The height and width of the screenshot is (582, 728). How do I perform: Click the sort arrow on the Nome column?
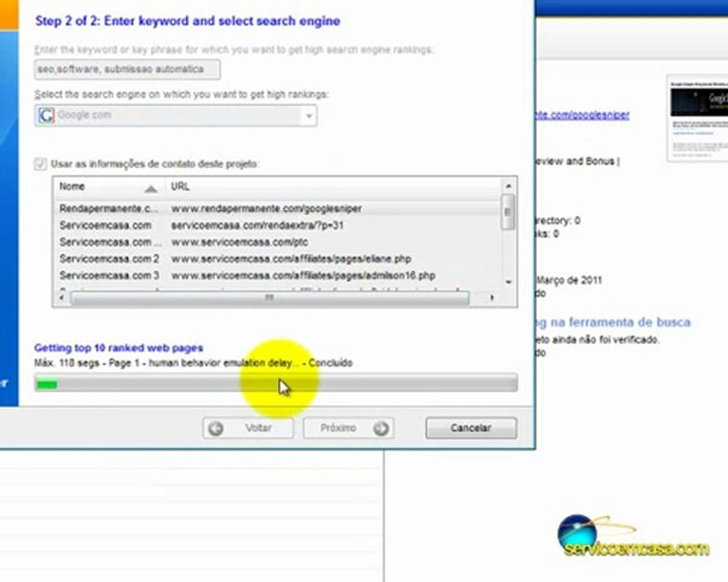pos(150,188)
